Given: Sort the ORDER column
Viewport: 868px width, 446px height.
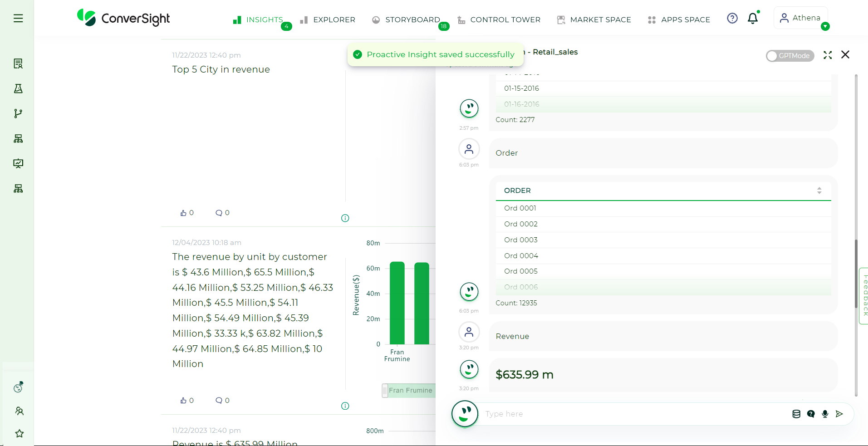Looking at the screenshot, I should click(819, 191).
